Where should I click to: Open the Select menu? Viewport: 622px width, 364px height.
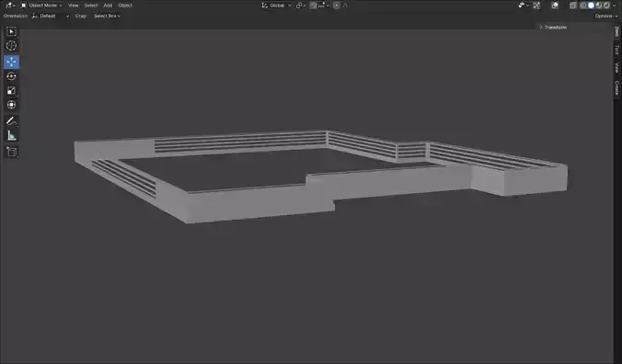click(x=91, y=6)
